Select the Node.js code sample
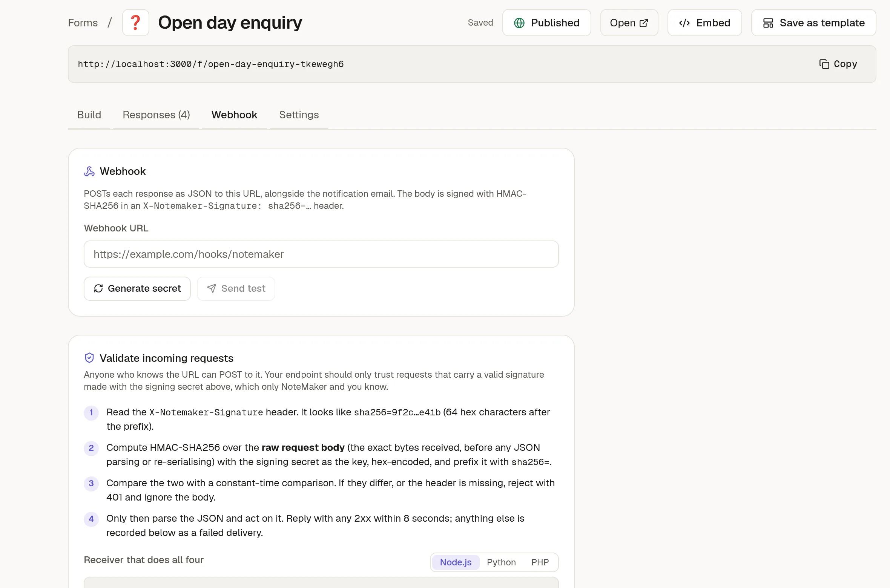This screenshot has height=588, width=890. pos(456,562)
